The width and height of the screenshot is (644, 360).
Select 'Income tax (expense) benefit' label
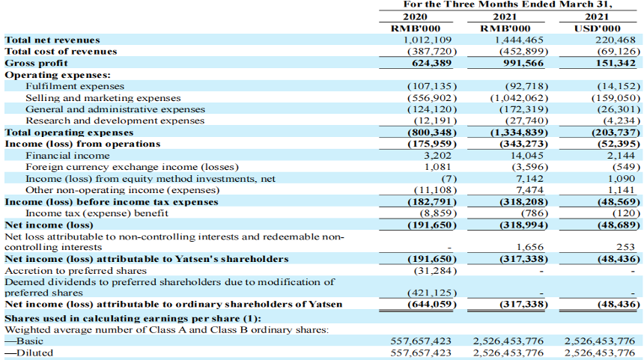[97, 213]
